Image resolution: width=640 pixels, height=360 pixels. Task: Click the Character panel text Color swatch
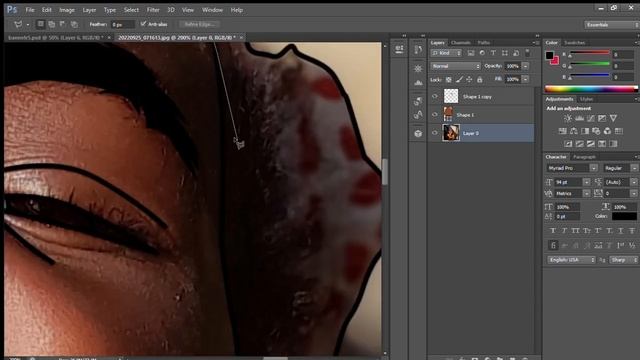[624, 216]
